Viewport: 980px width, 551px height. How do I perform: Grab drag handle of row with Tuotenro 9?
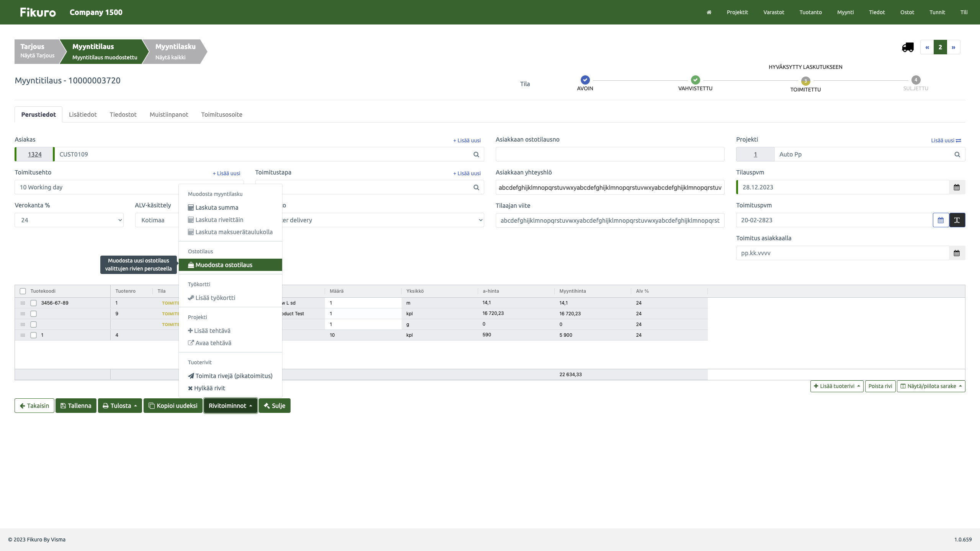[23, 314]
